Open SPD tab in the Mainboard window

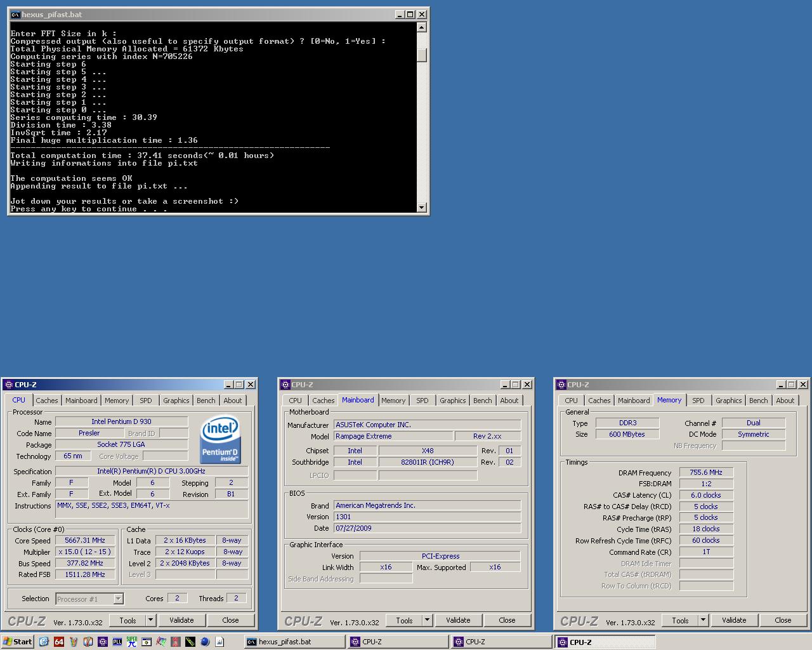click(422, 401)
